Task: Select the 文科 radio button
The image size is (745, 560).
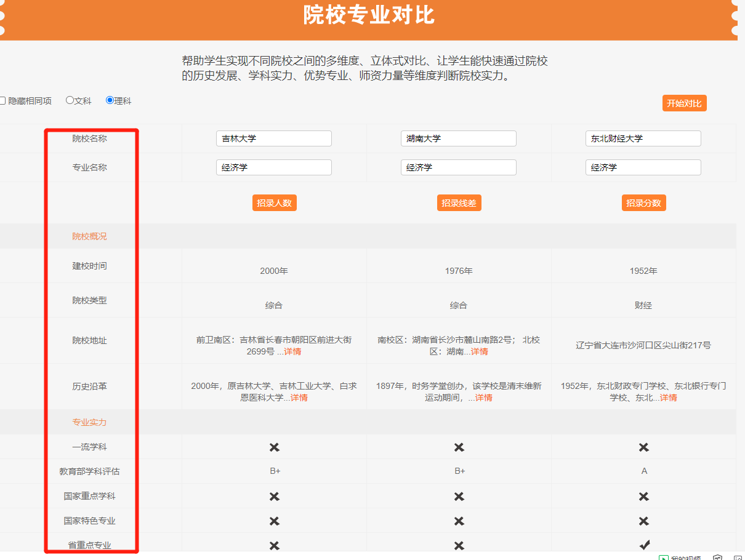Action: (x=70, y=100)
